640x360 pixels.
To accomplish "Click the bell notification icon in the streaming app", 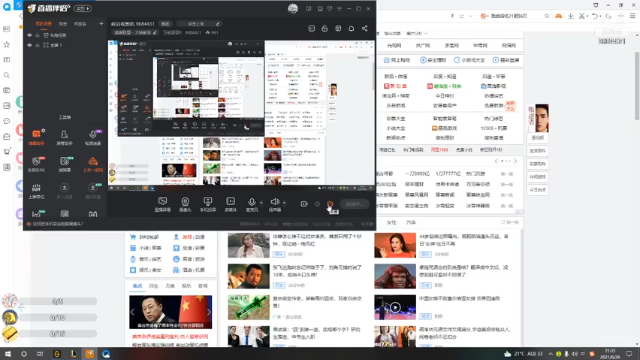I will [351, 29].
